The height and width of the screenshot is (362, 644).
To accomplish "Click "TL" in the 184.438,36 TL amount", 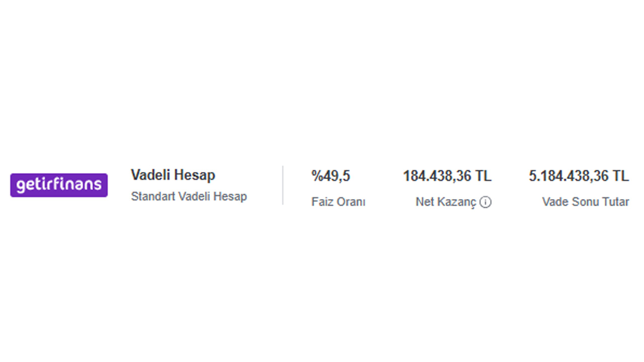I will [484, 176].
